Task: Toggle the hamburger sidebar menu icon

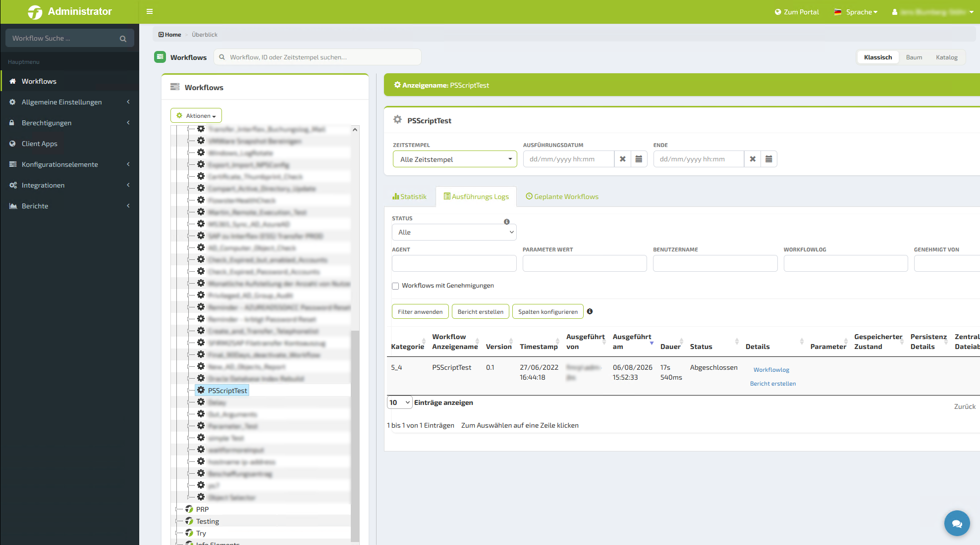Action: [x=150, y=11]
